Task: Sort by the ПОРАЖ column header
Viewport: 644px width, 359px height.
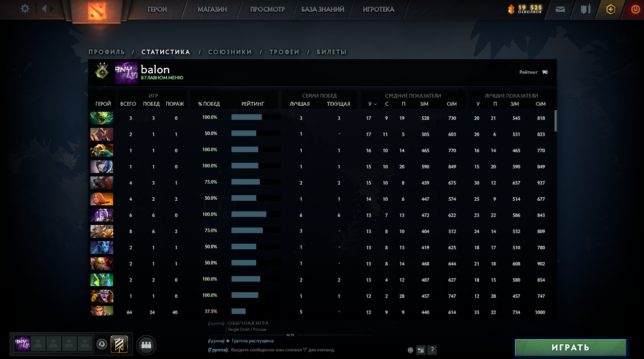Action: pos(175,104)
